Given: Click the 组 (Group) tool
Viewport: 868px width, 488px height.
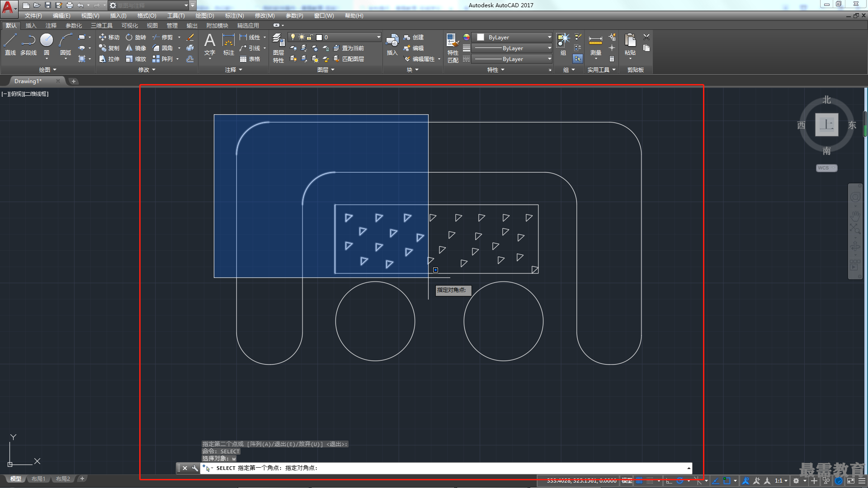Looking at the screenshot, I should point(563,44).
